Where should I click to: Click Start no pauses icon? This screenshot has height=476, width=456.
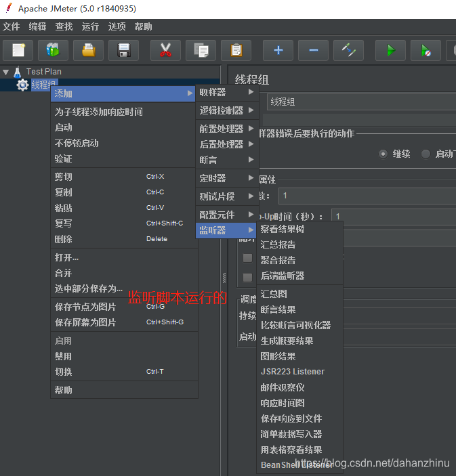(x=426, y=50)
